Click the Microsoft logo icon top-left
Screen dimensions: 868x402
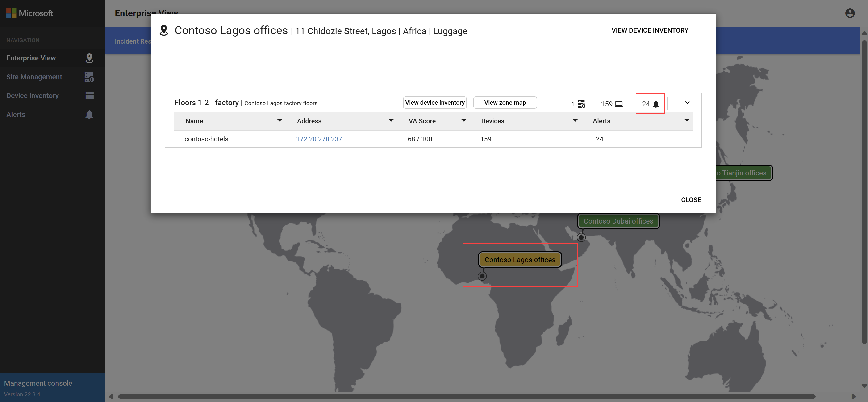[x=11, y=12]
